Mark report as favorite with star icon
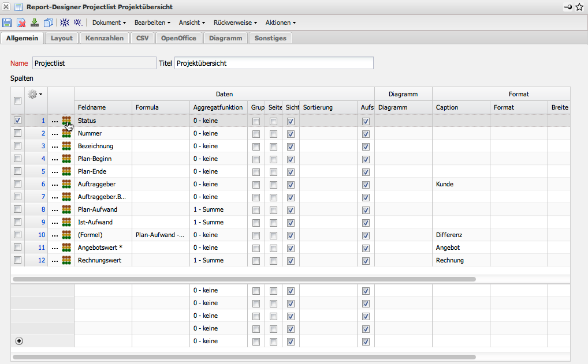 click(579, 7)
